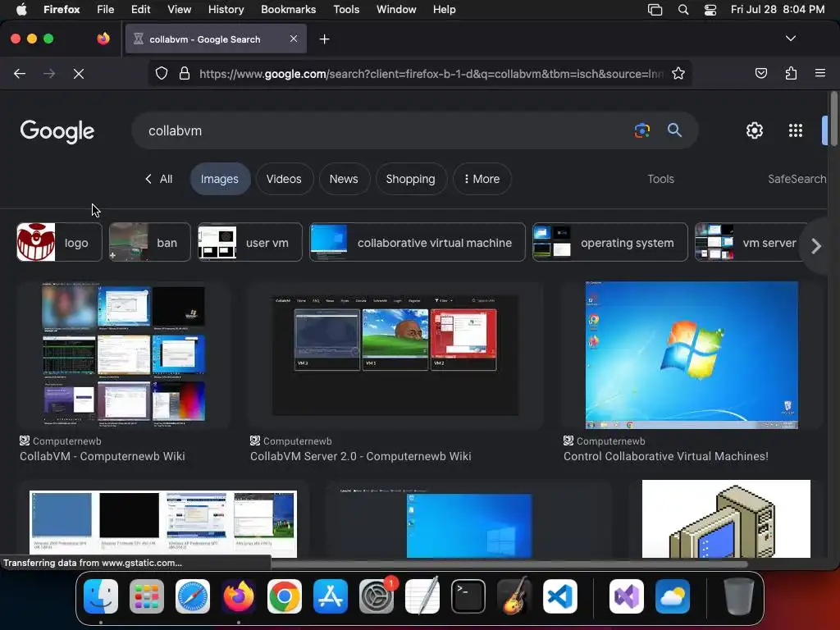Switch to the Shopping search tab

[410, 179]
